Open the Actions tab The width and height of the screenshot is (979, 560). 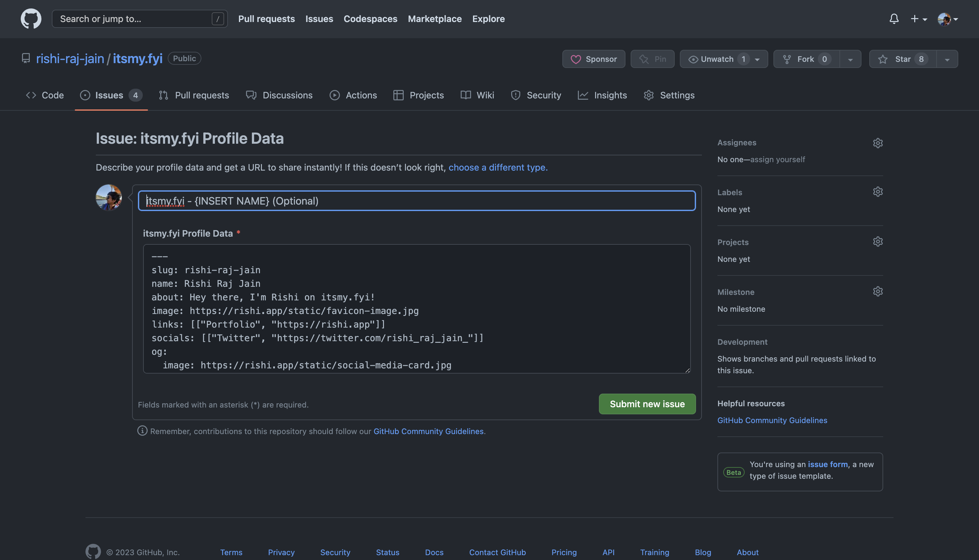[353, 95]
